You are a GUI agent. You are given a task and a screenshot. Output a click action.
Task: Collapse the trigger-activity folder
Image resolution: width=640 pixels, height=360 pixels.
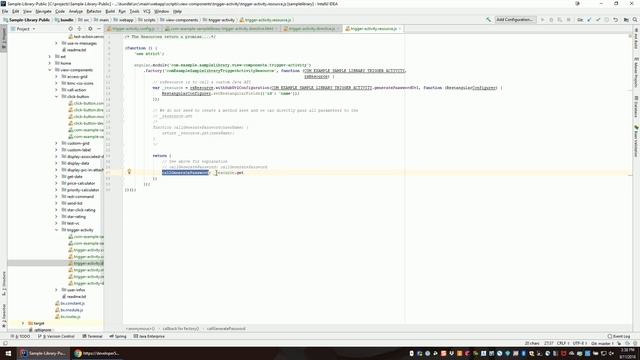point(56,230)
